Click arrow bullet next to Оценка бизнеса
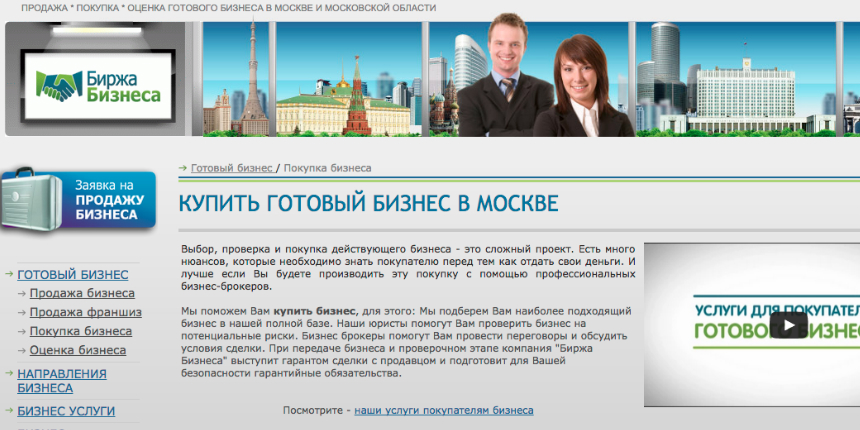Screen dimensions: 860x430 point(21,350)
